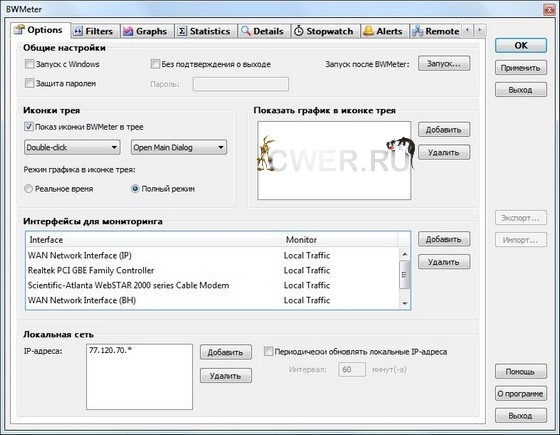This screenshot has width=560, height=435.
Task: Click Добавить beside IP-адреса list
Action: coord(226,352)
